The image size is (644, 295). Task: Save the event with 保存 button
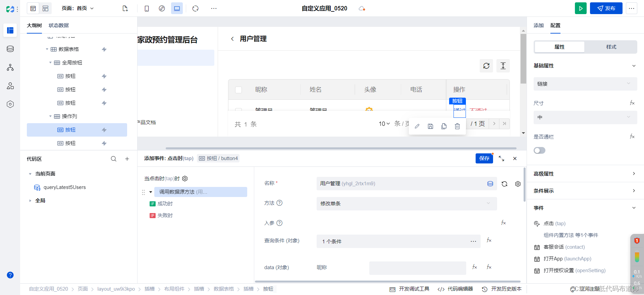coord(484,158)
